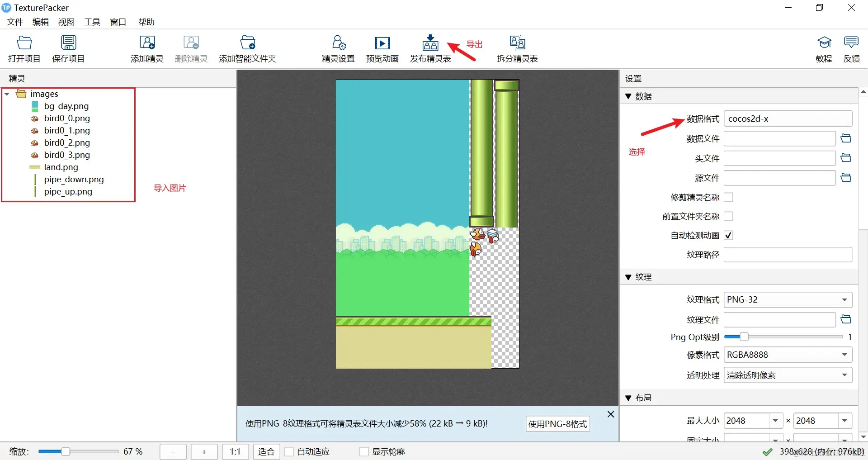Click the 使用PNG-8格式 button

point(558,424)
